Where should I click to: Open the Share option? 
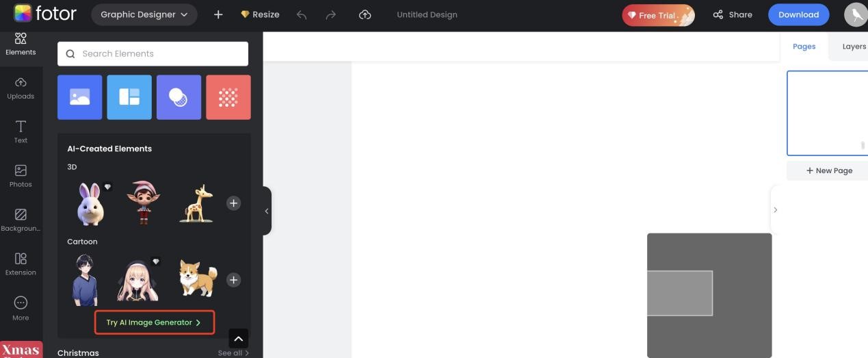733,14
